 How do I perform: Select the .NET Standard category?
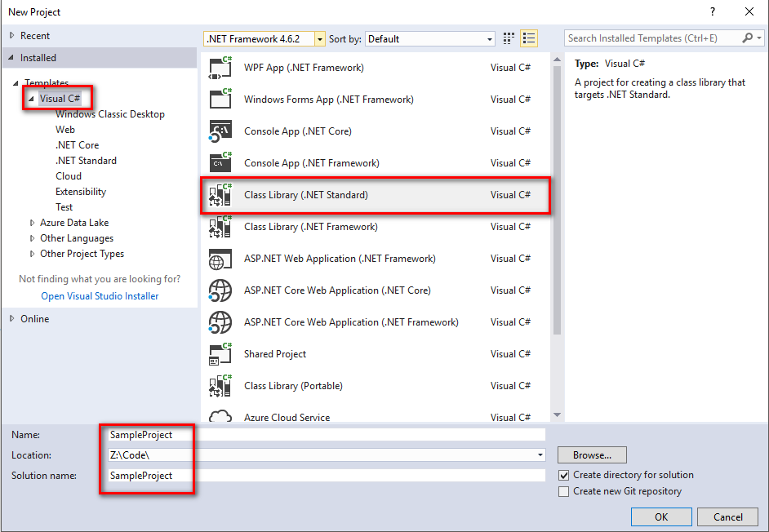86,161
